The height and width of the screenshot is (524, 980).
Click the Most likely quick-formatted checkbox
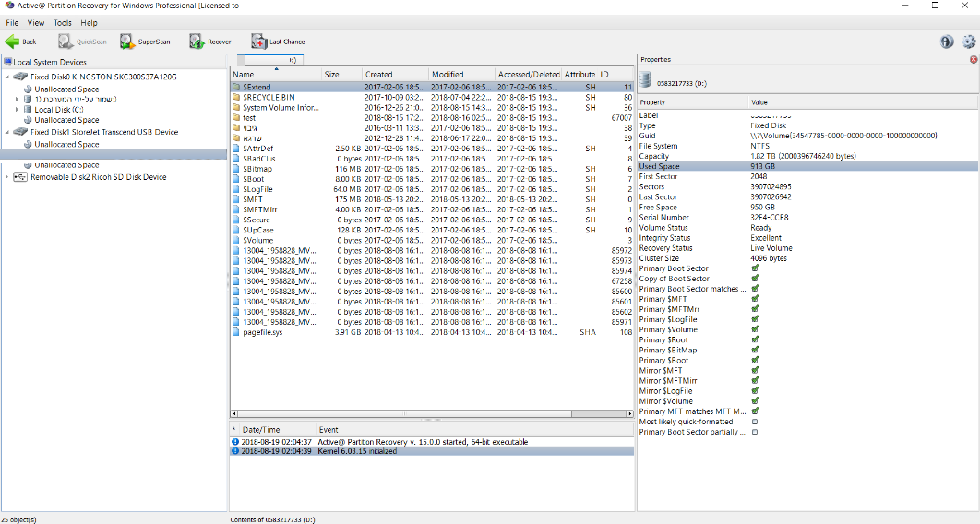pyautogui.click(x=755, y=422)
